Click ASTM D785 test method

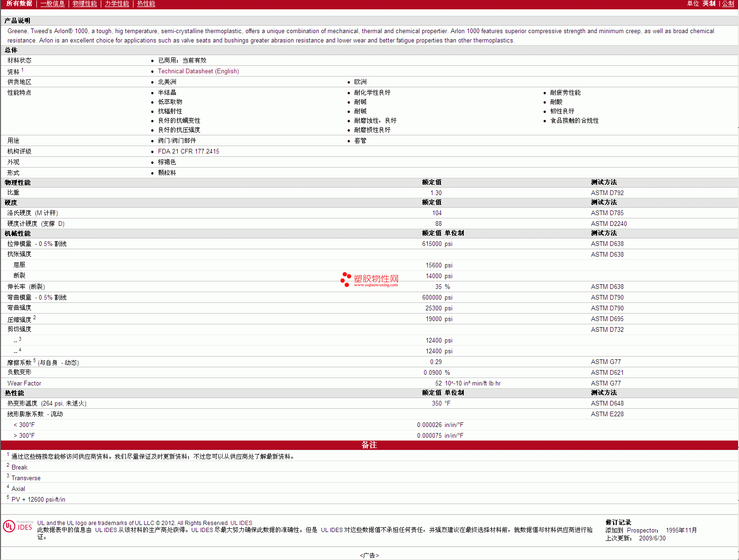(607, 213)
